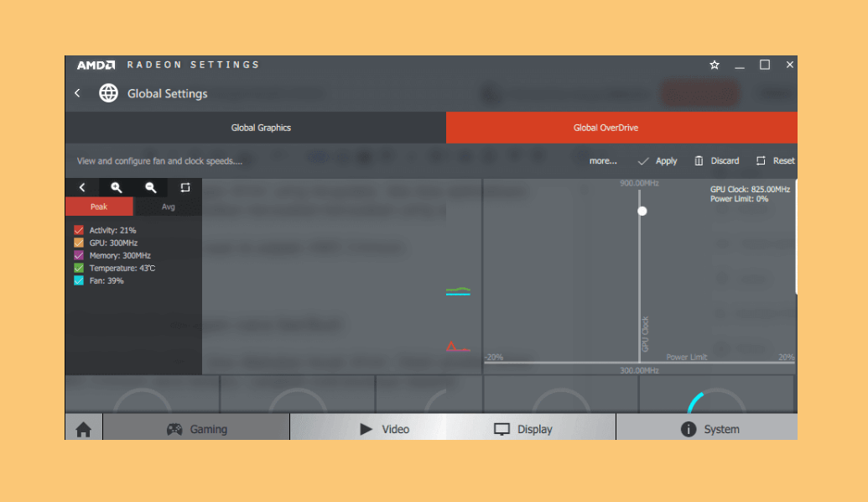Click the GPU Clock vertical slider track
Image resolution: width=868 pixels, height=502 pixels.
tap(639, 277)
